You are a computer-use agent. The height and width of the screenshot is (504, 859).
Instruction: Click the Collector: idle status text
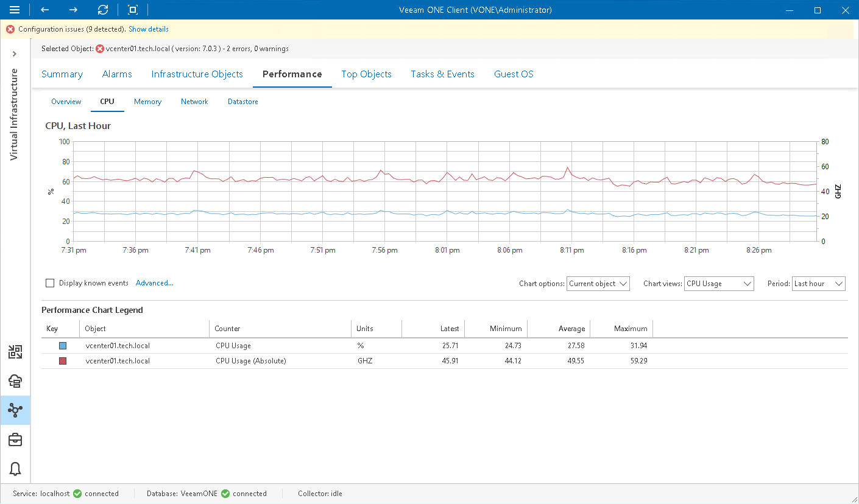click(x=320, y=494)
